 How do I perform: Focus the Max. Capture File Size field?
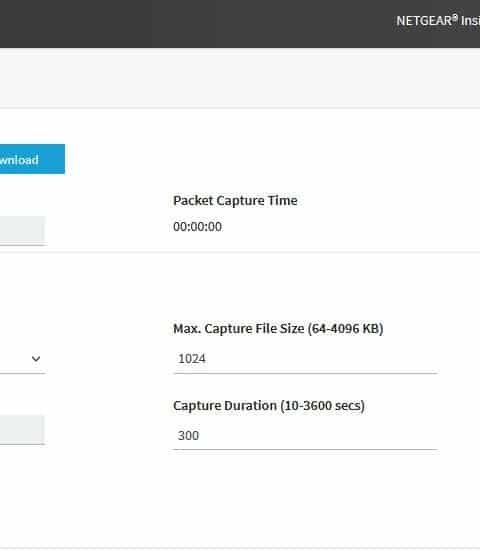[x=305, y=359]
